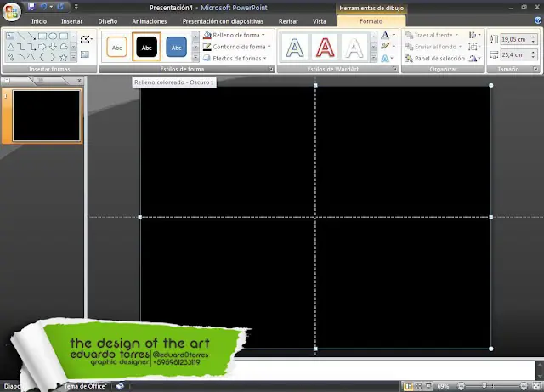This screenshot has width=544, height=392.
Task: Click the text box icon beside shapes gallery
Action: coord(85,54)
